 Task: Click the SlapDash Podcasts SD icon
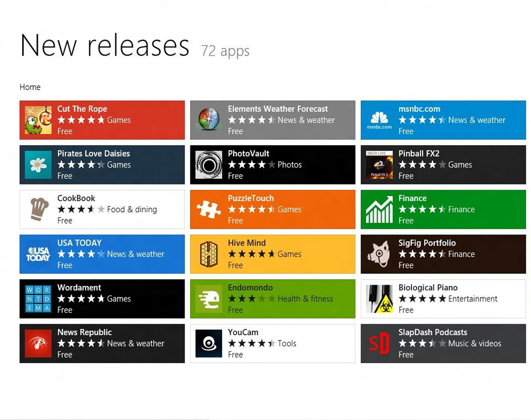pos(380,343)
